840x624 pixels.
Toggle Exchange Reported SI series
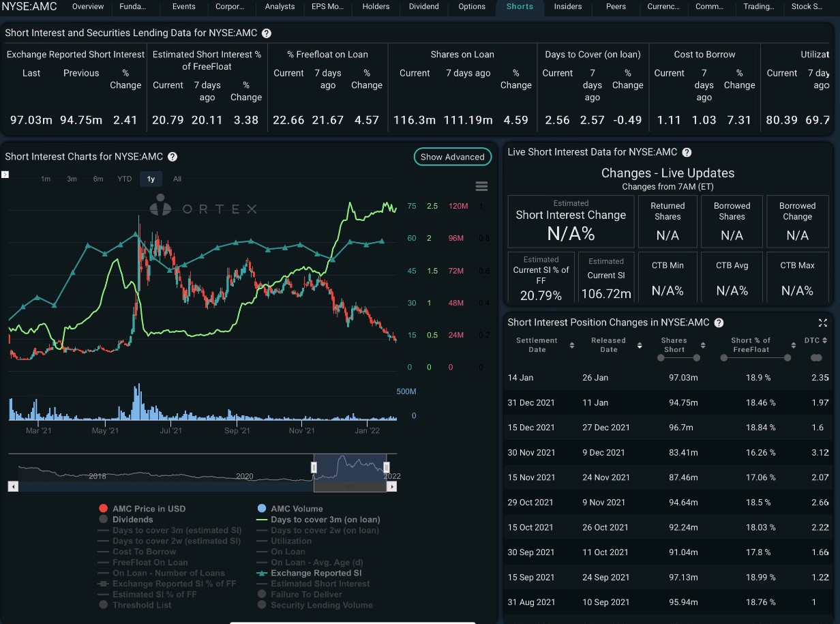click(x=310, y=573)
